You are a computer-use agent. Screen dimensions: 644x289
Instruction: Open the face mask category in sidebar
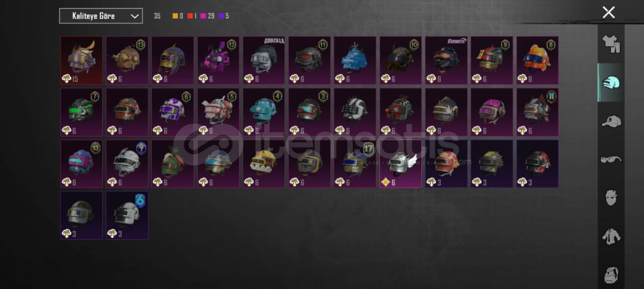coord(611,198)
